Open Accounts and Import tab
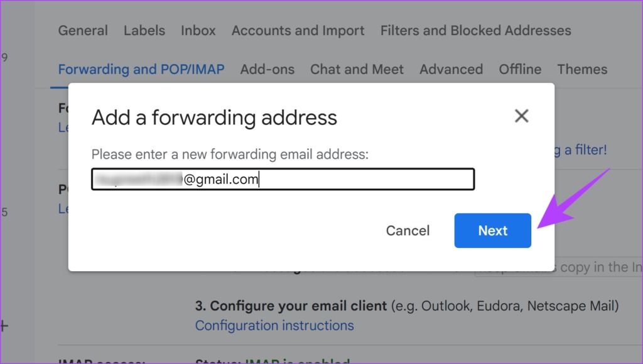643x364 pixels. coord(298,31)
